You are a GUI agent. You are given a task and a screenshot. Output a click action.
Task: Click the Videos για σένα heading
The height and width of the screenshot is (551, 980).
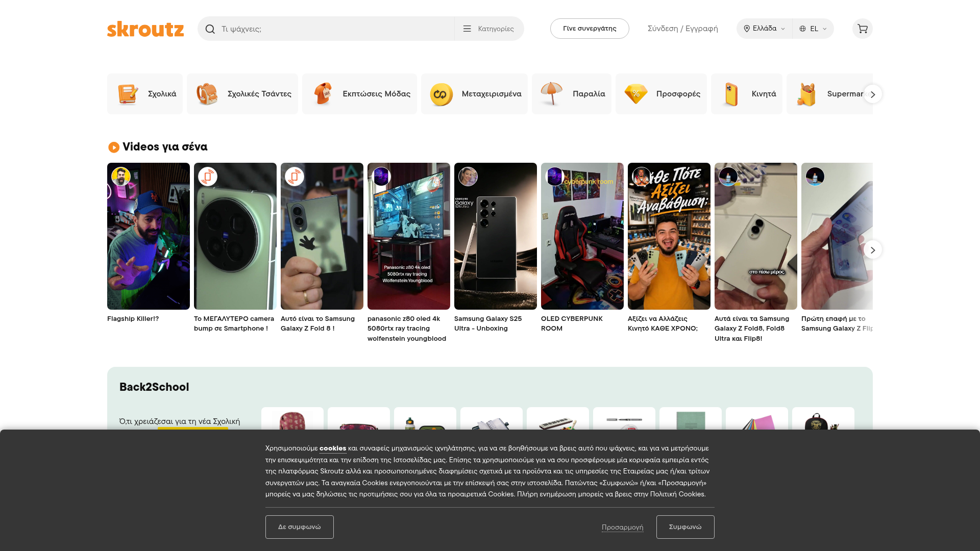click(x=165, y=147)
